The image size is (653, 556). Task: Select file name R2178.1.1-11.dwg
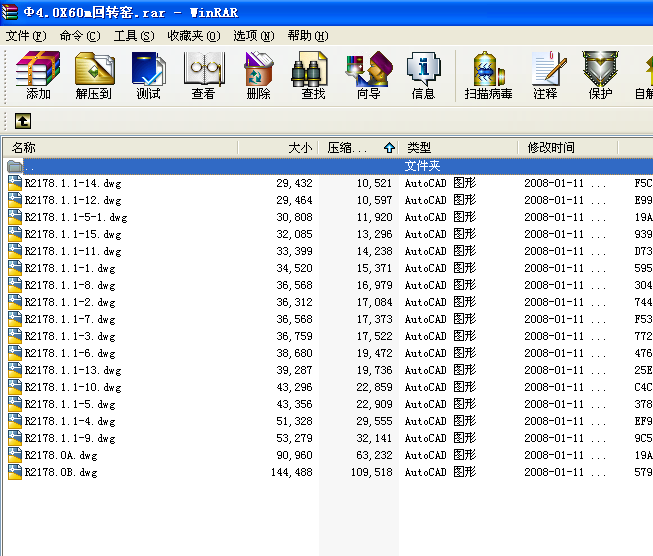tap(73, 252)
